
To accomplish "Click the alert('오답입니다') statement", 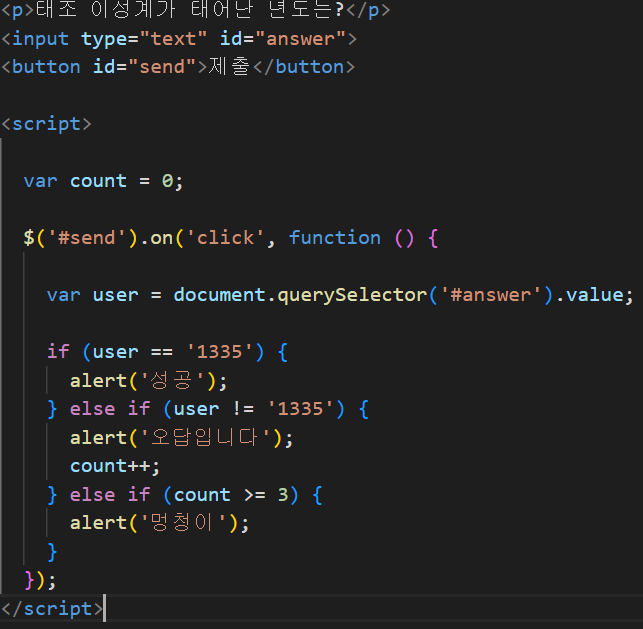I will pyautogui.click(x=182, y=438).
